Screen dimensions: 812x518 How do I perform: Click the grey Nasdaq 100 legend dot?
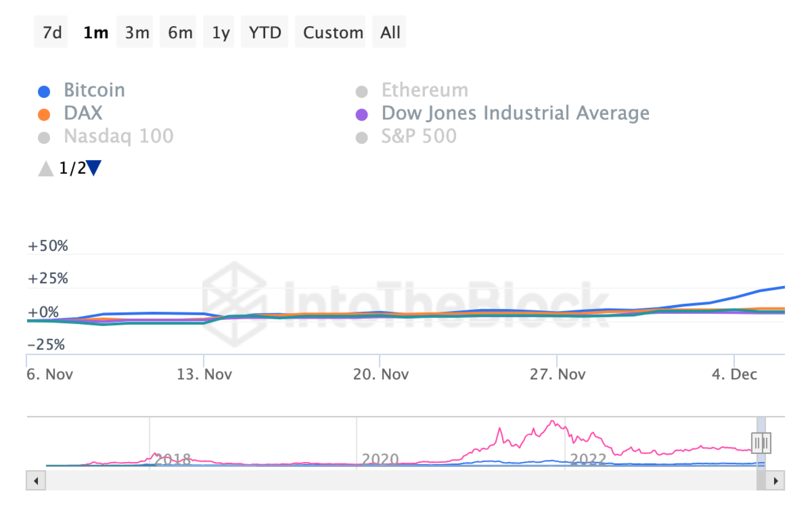coord(44,138)
